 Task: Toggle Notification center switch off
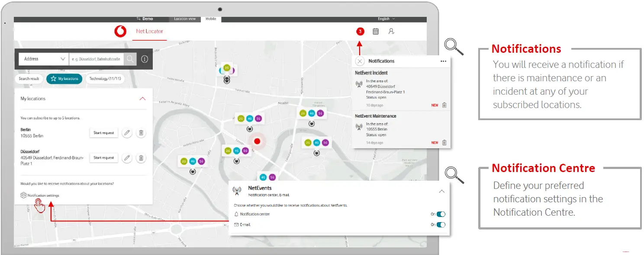pyautogui.click(x=441, y=214)
